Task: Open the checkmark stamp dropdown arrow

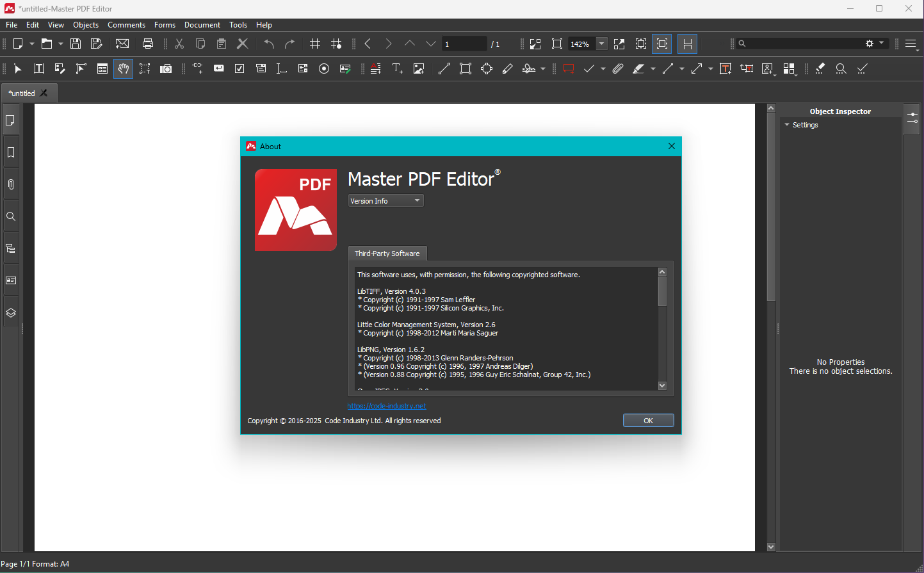Action: [603, 69]
